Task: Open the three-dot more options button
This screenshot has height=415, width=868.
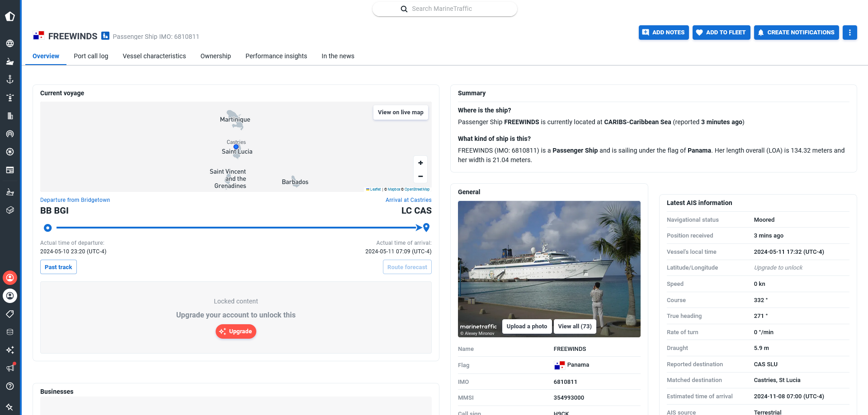Action: point(849,33)
